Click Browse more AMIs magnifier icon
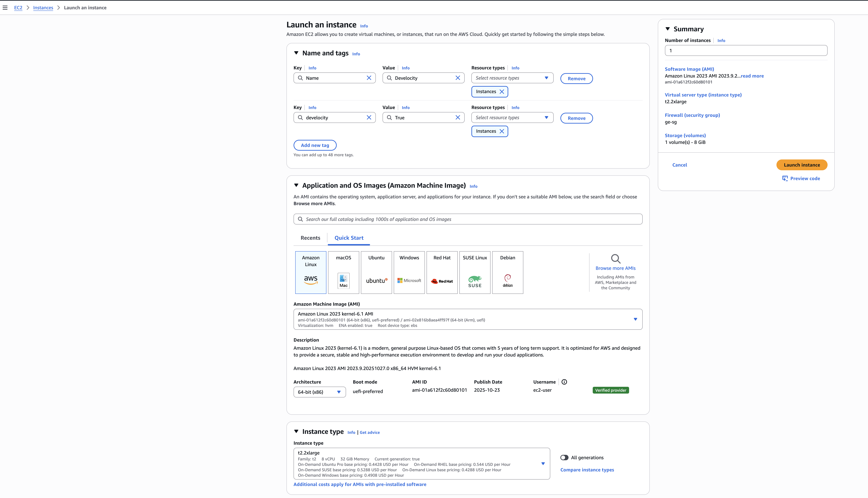Image resolution: width=868 pixels, height=498 pixels. click(x=615, y=259)
